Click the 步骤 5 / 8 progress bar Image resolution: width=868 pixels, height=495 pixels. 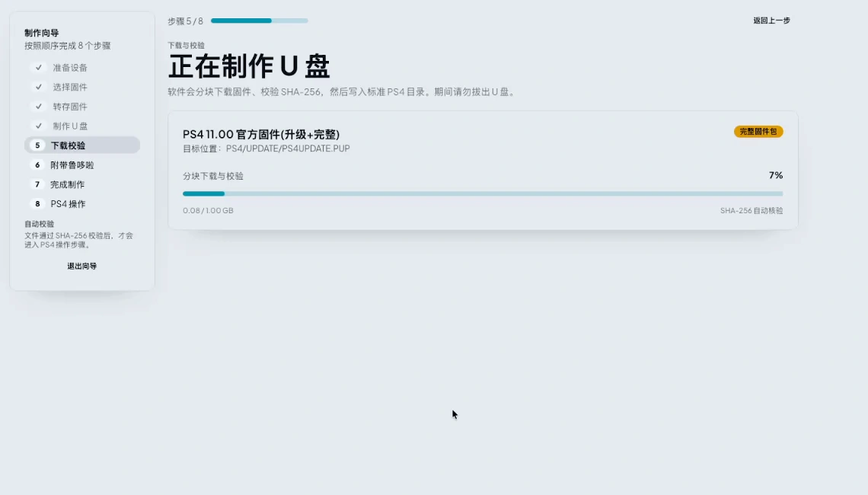259,21
